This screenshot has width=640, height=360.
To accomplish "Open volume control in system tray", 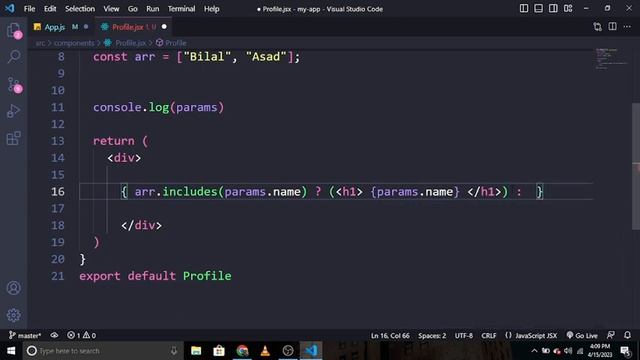I will [568, 351].
